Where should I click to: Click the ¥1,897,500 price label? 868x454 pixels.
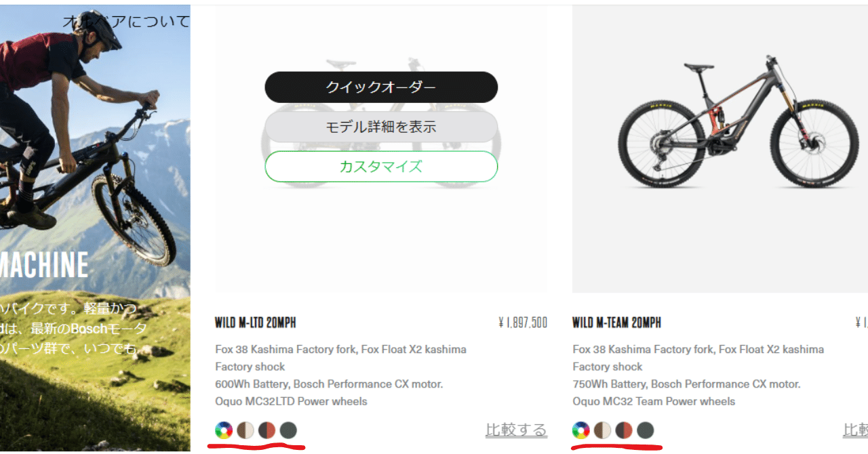pyautogui.click(x=523, y=323)
